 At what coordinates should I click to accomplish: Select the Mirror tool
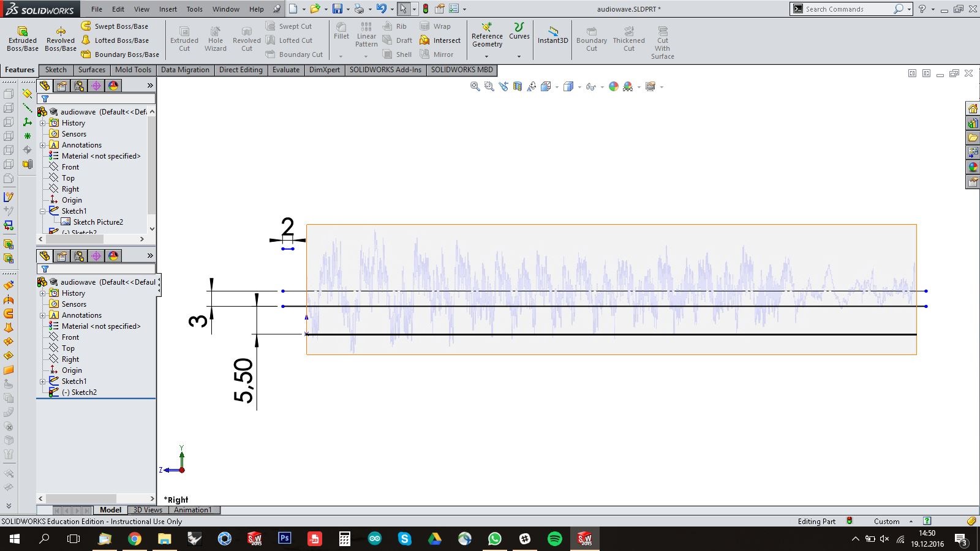pyautogui.click(x=437, y=54)
